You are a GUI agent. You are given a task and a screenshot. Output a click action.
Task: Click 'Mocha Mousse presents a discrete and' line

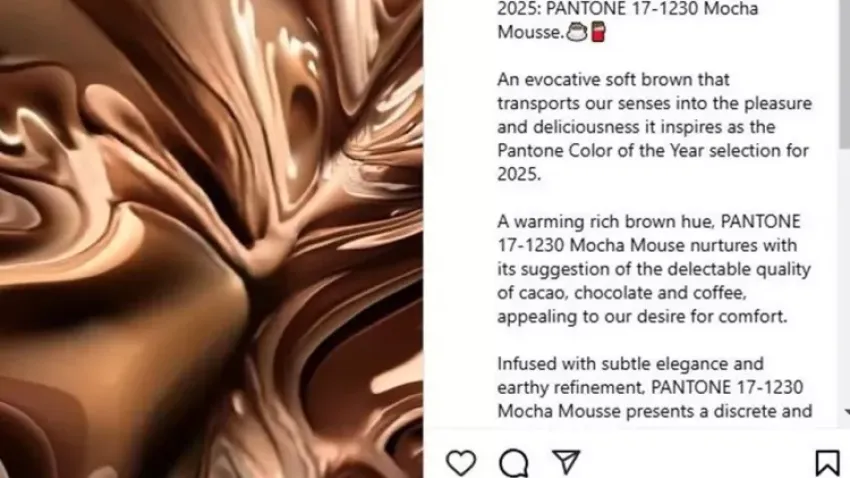point(655,411)
